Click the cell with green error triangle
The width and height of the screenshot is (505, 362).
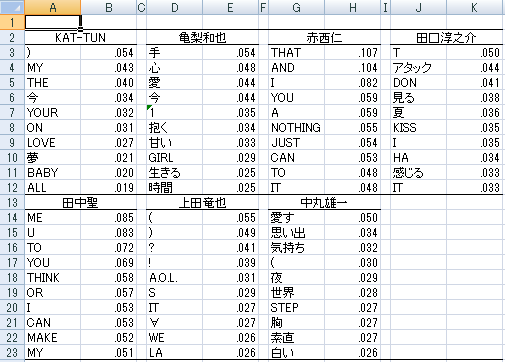174,112
